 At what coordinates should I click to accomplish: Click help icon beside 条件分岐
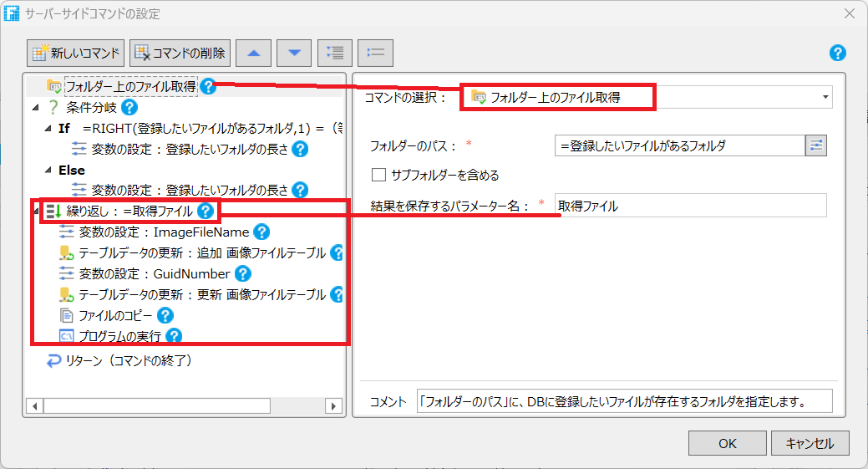(x=129, y=107)
